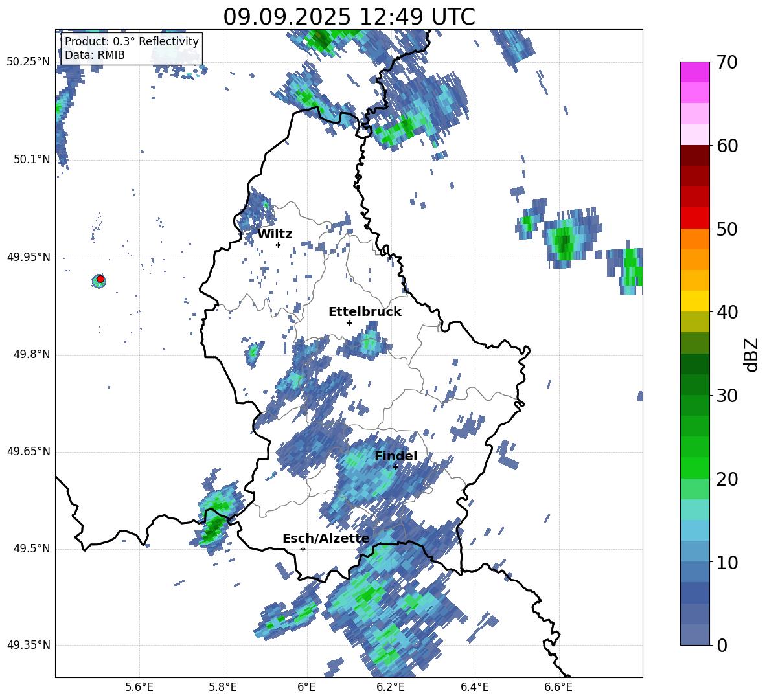Click the Ettelbruck city label

[365, 312]
